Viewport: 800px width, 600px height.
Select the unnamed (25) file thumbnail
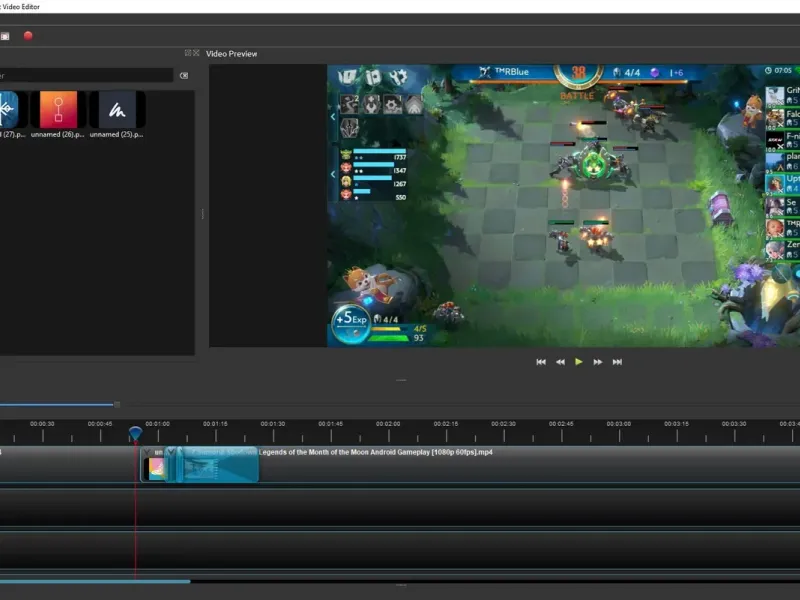[117, 110]
